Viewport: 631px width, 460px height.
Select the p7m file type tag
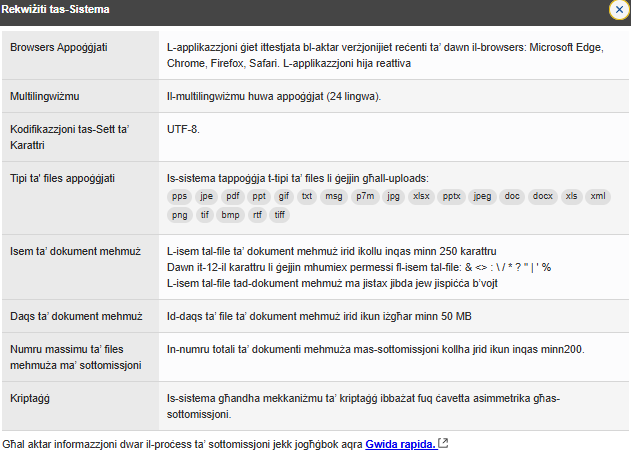tap(365, 196)
